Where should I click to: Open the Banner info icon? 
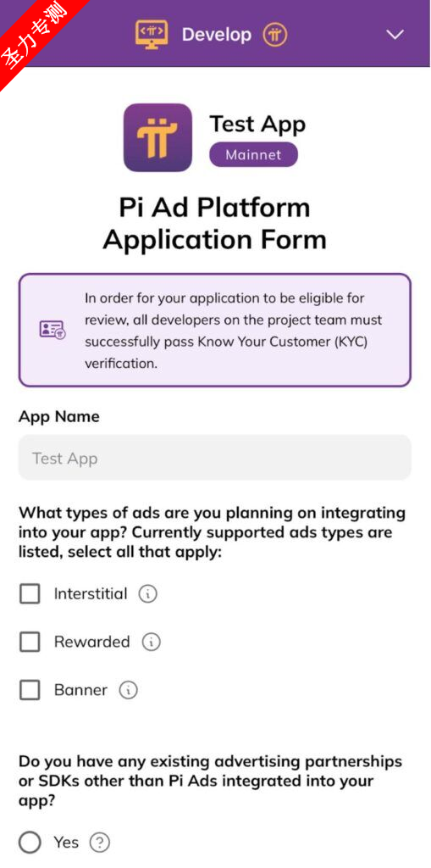pos(129,690)
